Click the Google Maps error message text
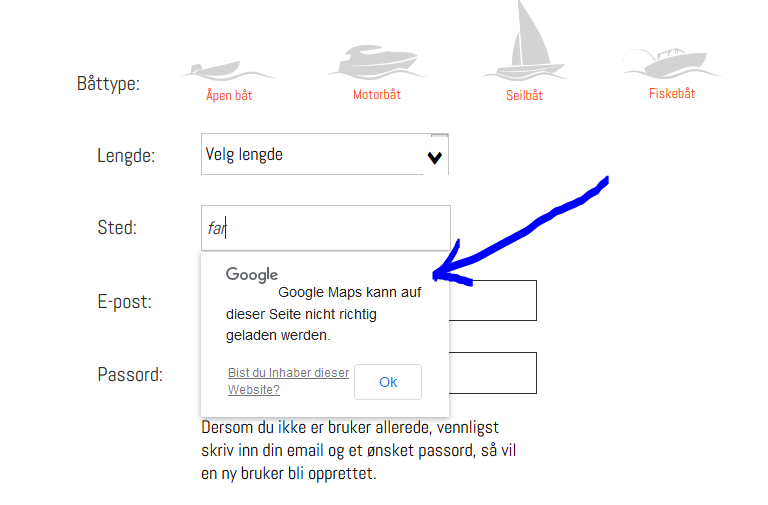Image resolution: width=768 pixels, height=505 pixels. coord(323,313)
